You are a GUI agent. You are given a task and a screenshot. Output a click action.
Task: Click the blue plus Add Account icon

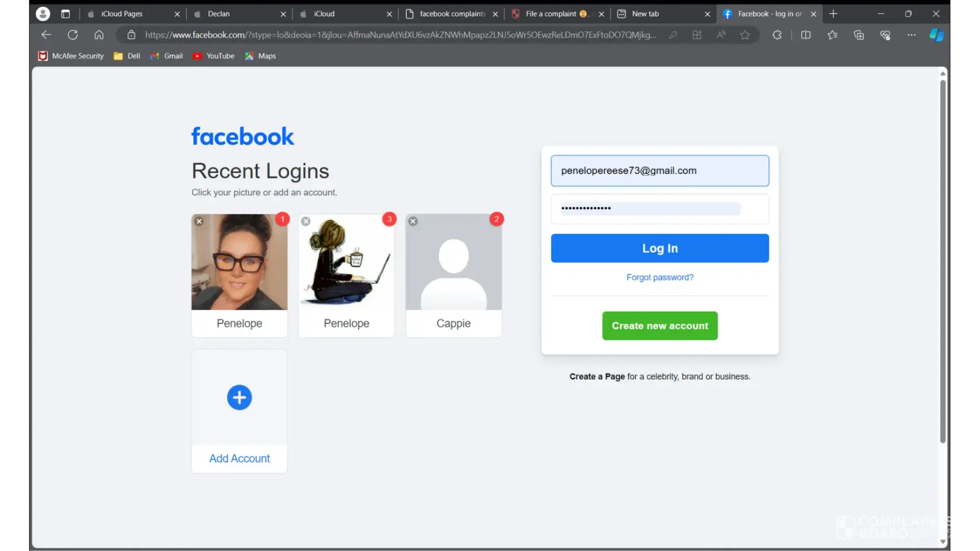tap(239, 397)
